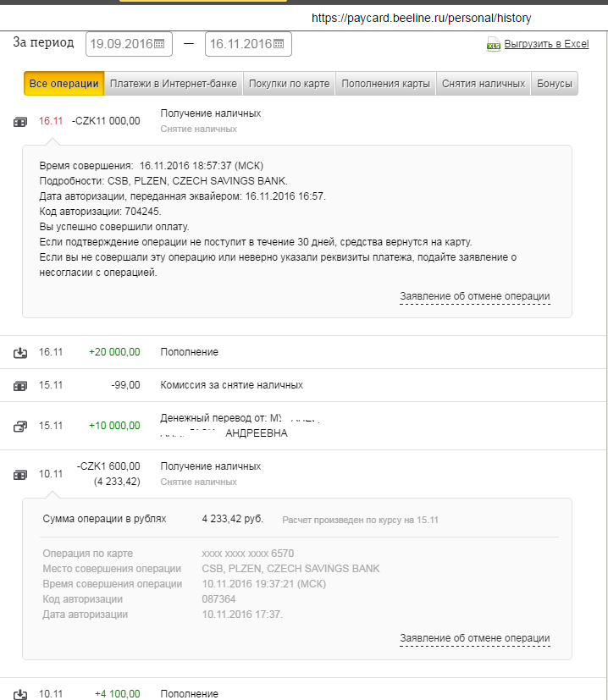
Task: Click top-up icon next to +4 100,00 entry
Action: coord(20,695)
